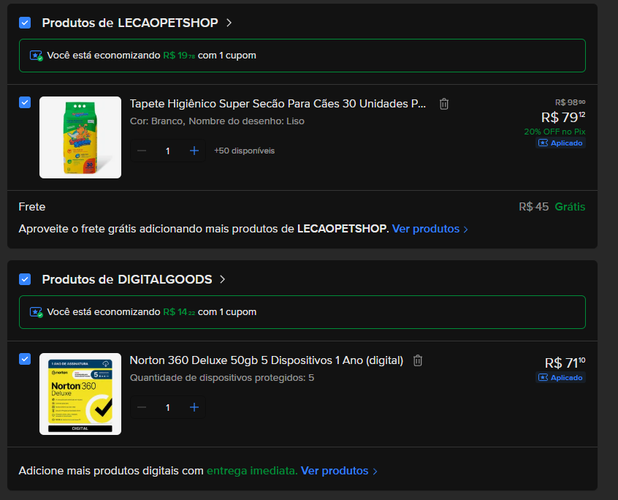The height and width of the screenshot is (500, 618).
Task: Open DIGITALGOODS store via chevron
Action: tap(223, 279)
